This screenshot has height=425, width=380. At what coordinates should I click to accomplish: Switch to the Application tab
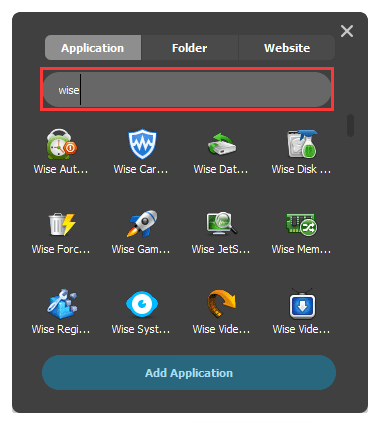click(93, 48)
